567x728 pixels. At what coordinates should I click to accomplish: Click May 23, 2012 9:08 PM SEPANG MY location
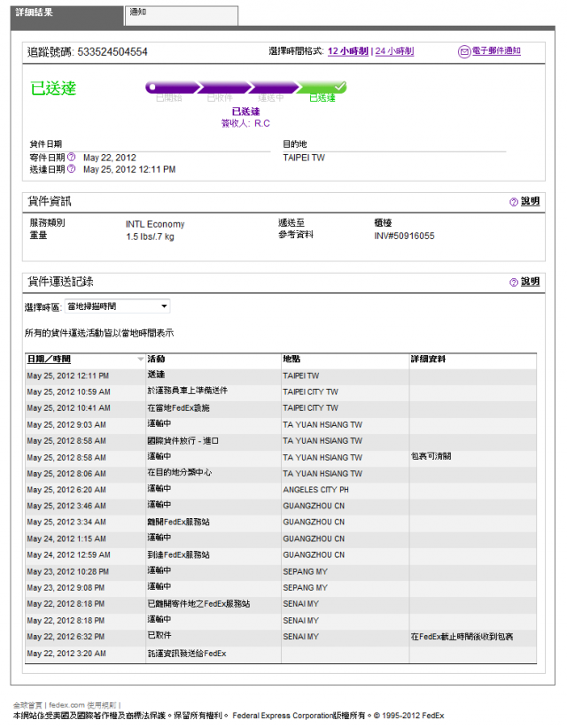pos(305,588)
